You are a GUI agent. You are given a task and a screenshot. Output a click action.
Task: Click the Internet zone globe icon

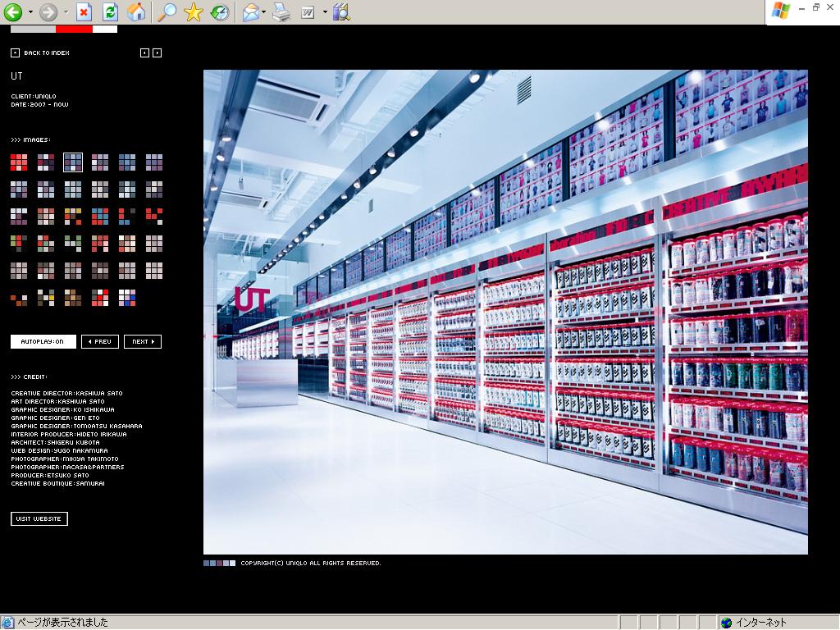726,623
